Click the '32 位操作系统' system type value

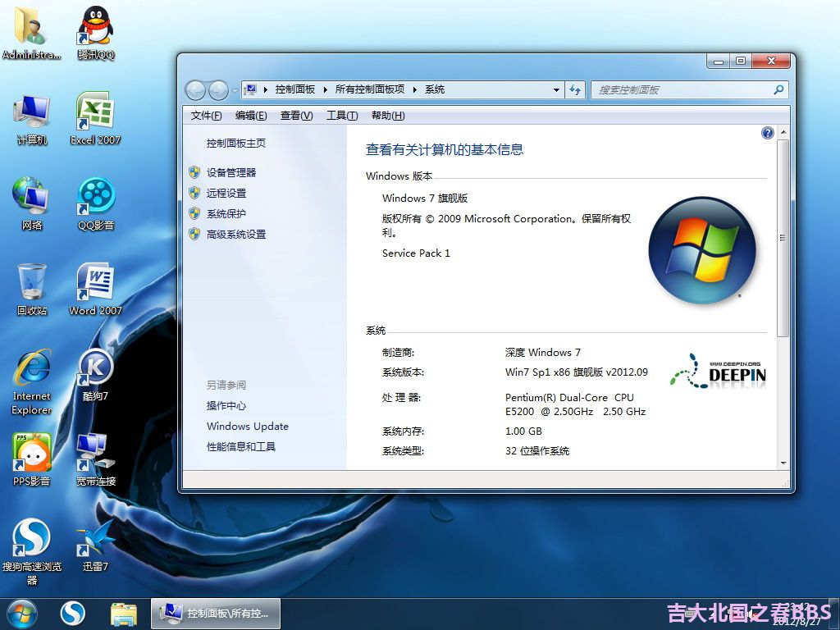point(536,451)
